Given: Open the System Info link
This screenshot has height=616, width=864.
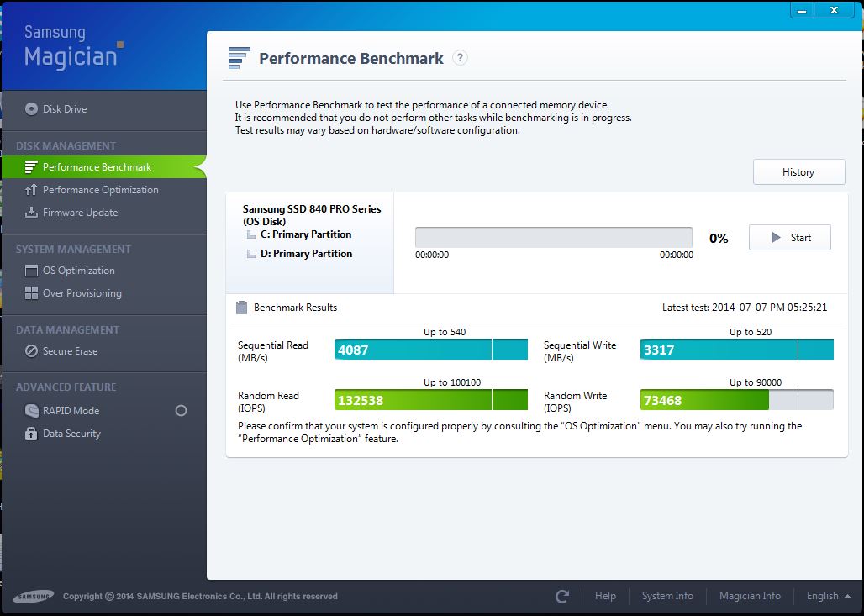Looking at the screenshot, I should (x=667, y=596).
